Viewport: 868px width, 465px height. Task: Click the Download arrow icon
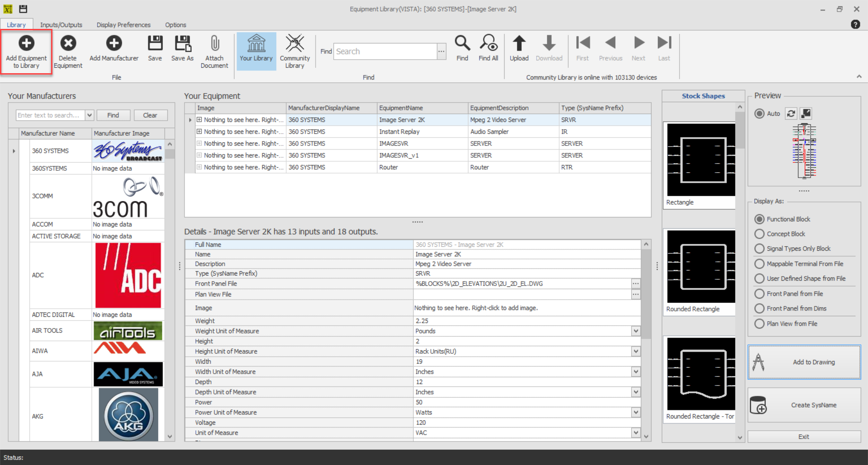click(549, 43)
